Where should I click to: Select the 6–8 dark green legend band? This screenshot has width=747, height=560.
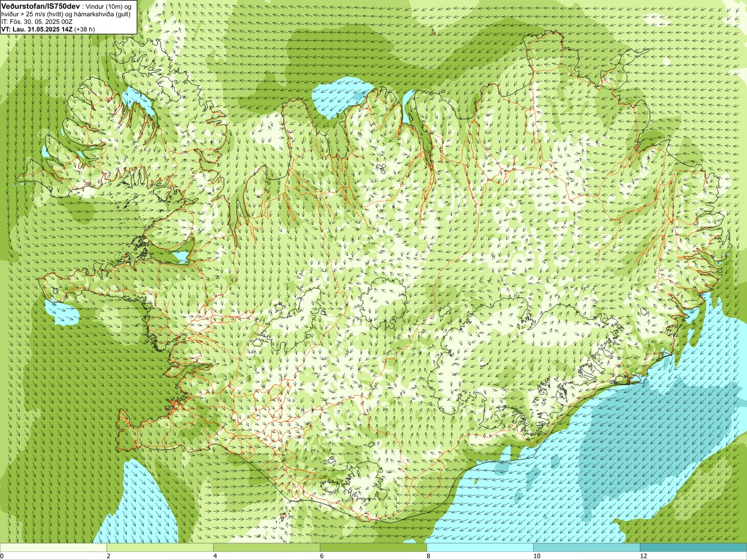click(373, 548)
